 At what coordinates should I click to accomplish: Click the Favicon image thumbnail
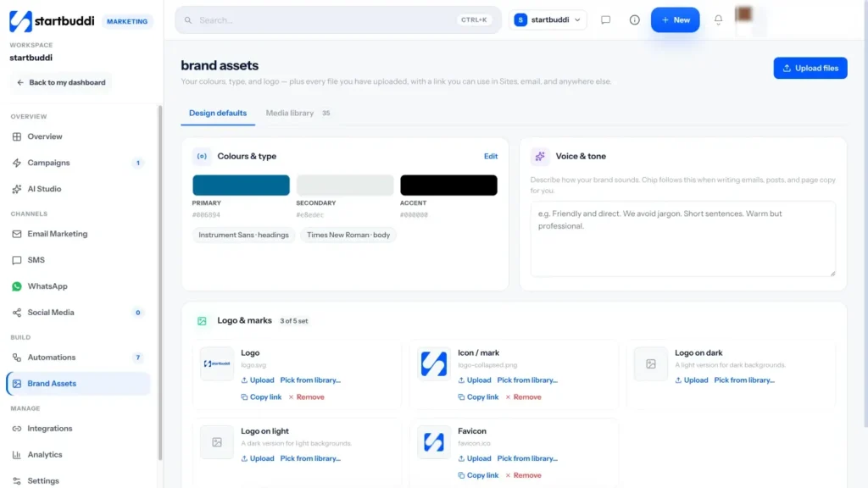coord(434,442)
